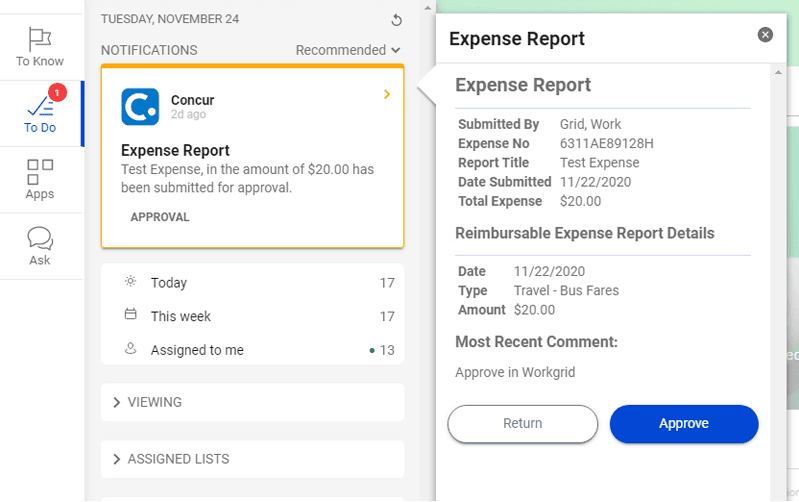Click the refresh icon beside the date
799x502 pixels.
point(396,20)
